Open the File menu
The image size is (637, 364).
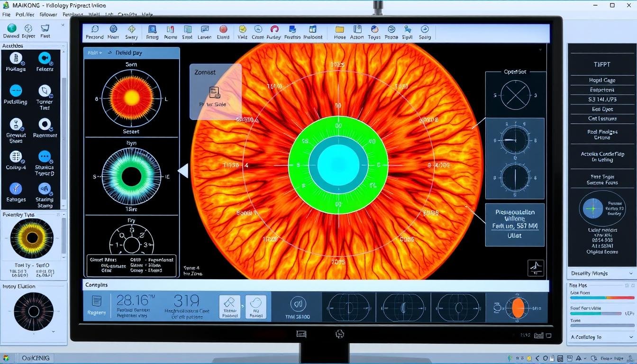(6, 15)
